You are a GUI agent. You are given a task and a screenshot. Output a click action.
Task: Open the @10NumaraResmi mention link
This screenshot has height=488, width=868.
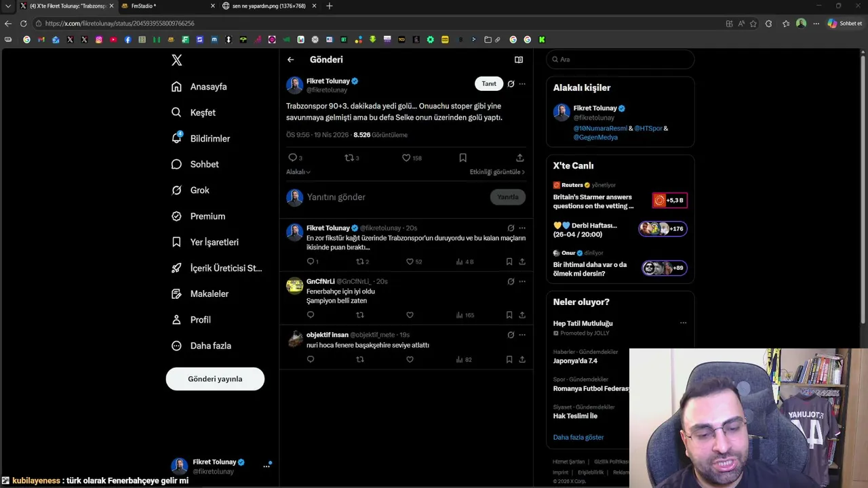point(600,128)
